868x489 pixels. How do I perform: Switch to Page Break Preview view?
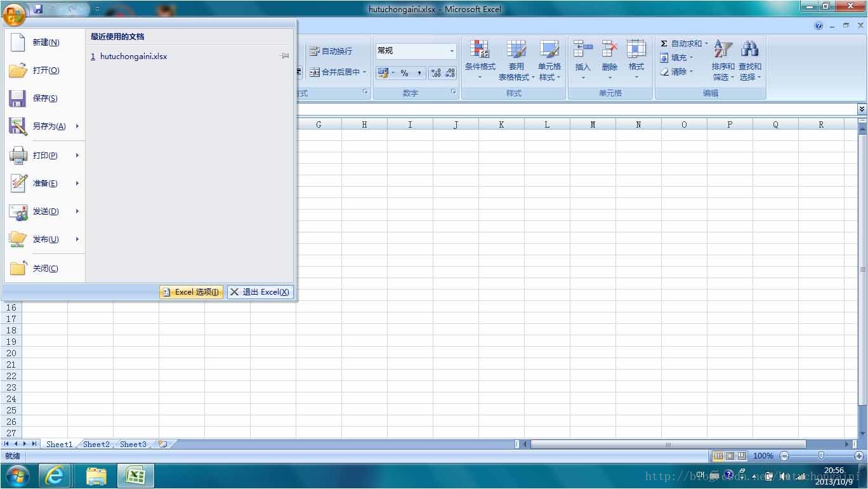pyautogui.click(x=741, y=456)
